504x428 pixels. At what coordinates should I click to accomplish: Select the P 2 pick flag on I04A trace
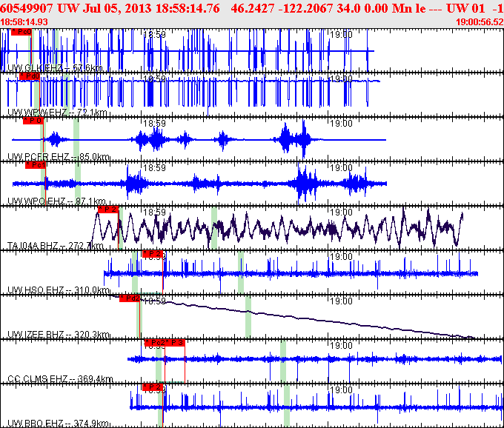[x=108, y=210]
